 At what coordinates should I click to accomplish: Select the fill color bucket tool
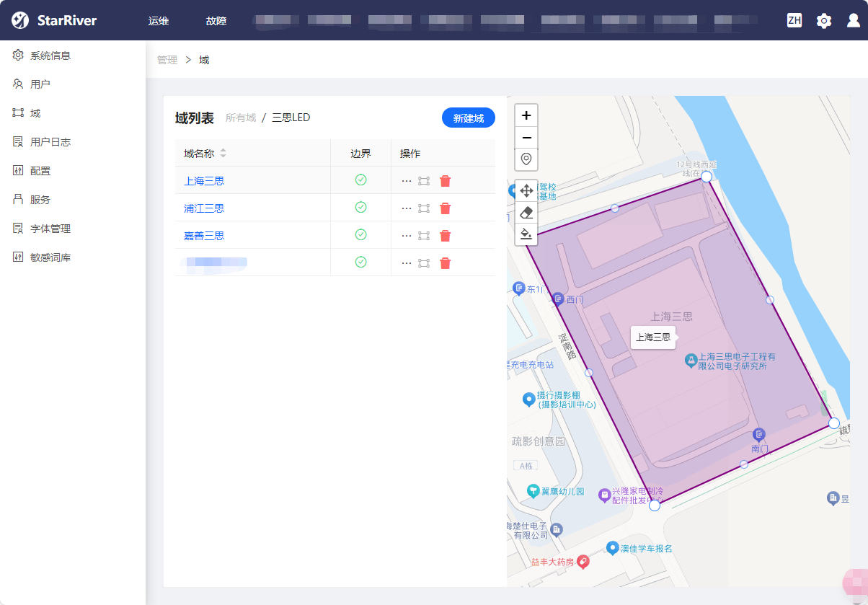pos(526,234)
